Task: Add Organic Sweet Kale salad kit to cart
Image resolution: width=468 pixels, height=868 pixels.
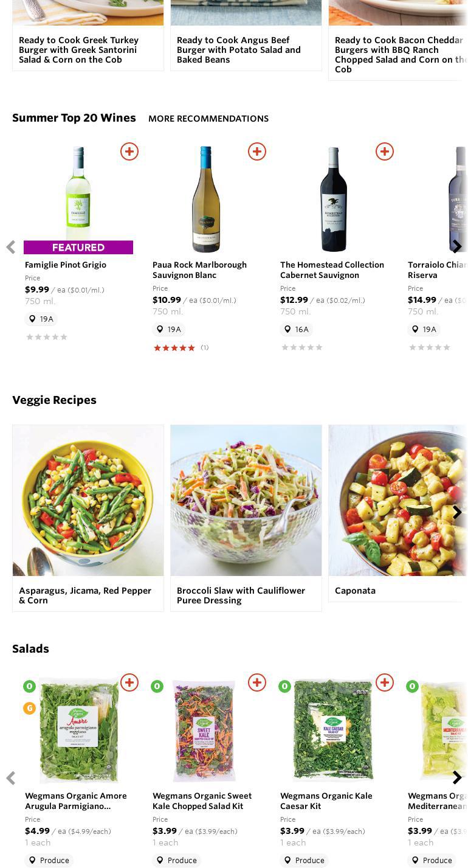Action: pyautogui.click(x=257, y=682)
